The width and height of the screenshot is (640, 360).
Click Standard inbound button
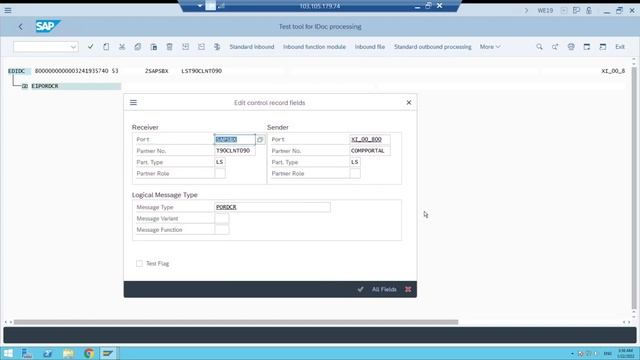pos(252,47)
